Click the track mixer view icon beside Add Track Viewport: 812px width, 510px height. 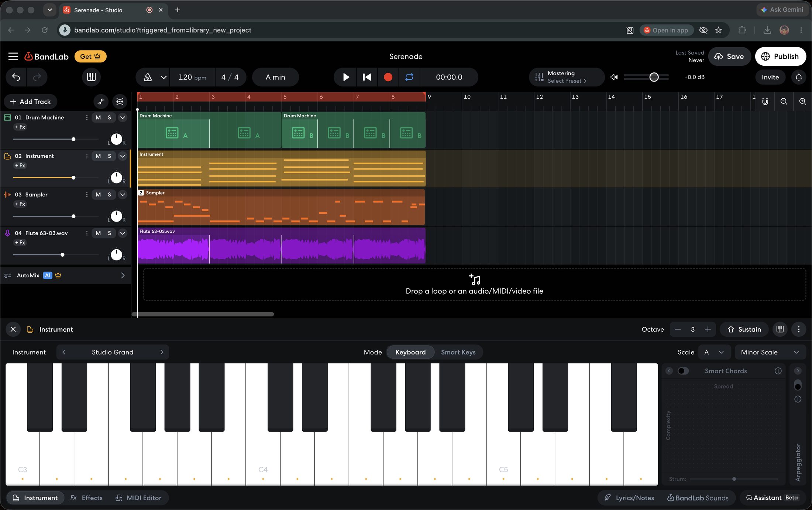[120, 101]
